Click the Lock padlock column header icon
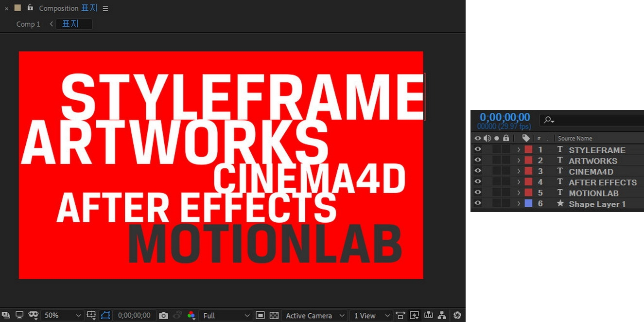 tap(506, 138)
